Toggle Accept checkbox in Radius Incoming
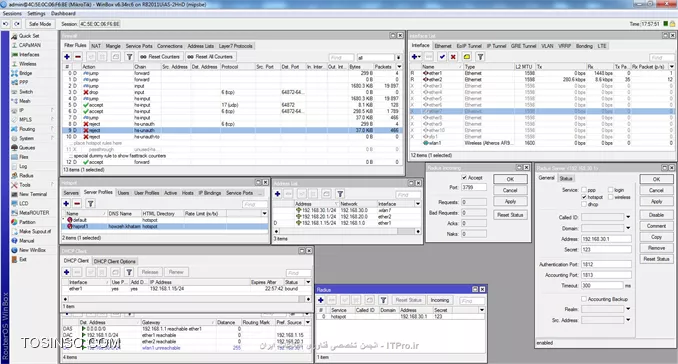 pos(464,178)
